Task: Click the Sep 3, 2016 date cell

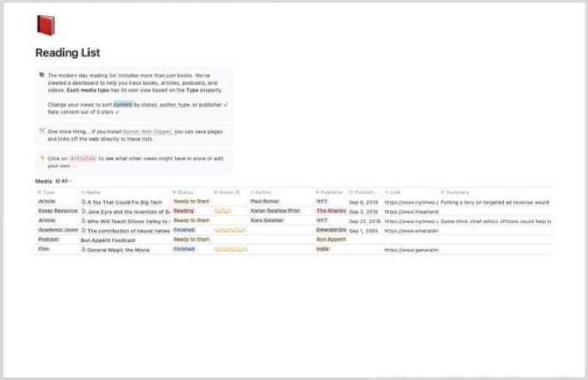Action: 364,212
